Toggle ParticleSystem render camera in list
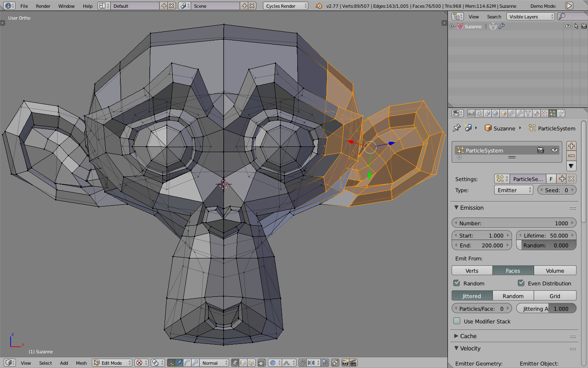 pos(541,150)
